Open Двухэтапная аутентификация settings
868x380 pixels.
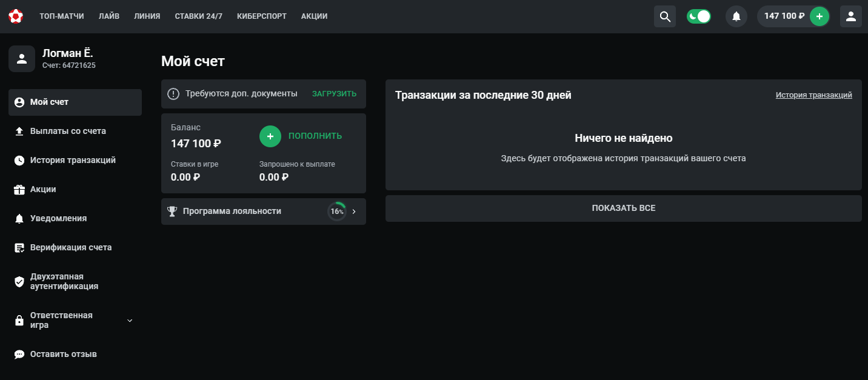[x=64, y=281]
